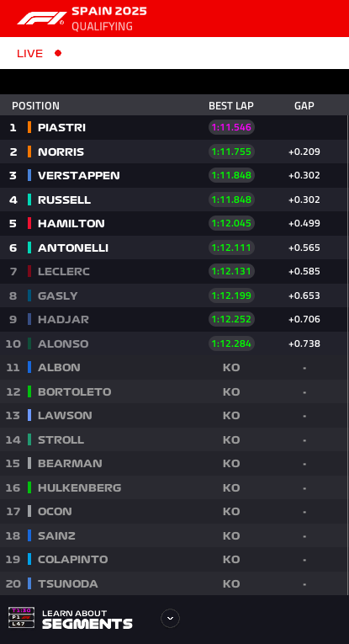Click the GAP column header

[304, 106]
